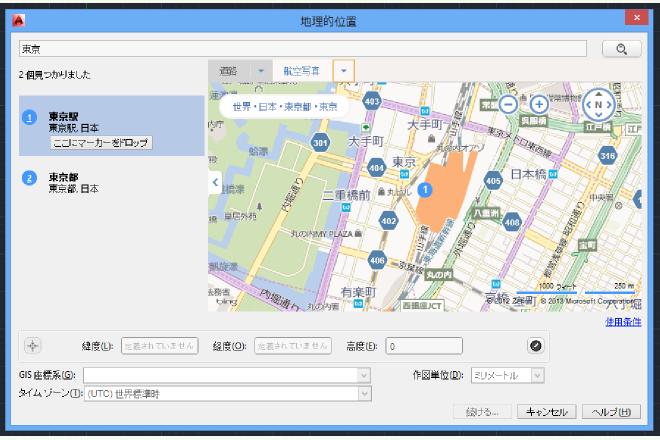Click breadcrumb 世界・日本・東京都・東京
Viewport: 660px width, 440px height.
285,107
